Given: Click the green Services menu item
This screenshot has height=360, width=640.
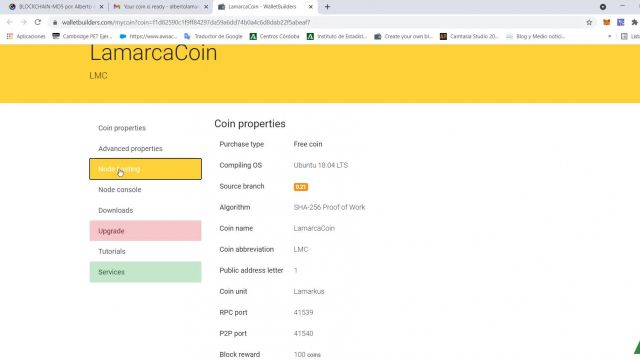Looking at the screenshot, I should [145, 272].
